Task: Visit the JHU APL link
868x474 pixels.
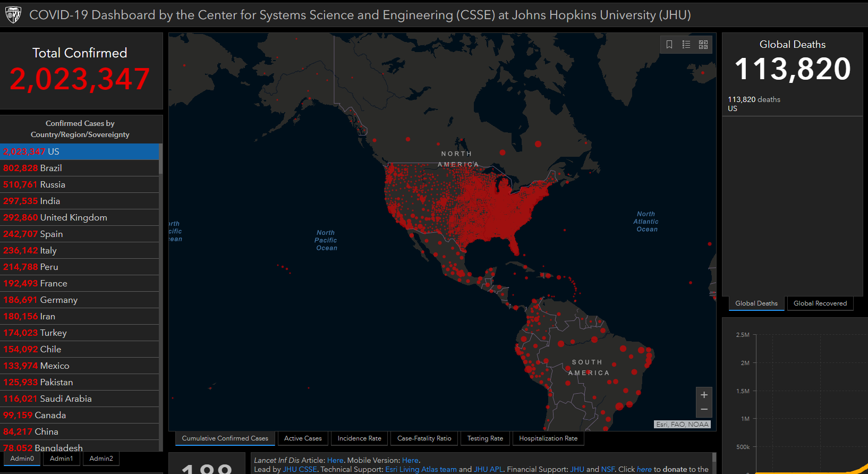Action: click(488, 469)
